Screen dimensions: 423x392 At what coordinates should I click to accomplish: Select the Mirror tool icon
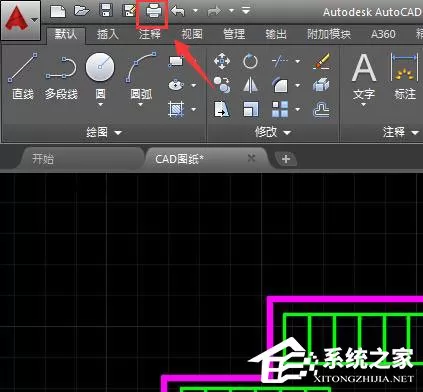[250, 85]
